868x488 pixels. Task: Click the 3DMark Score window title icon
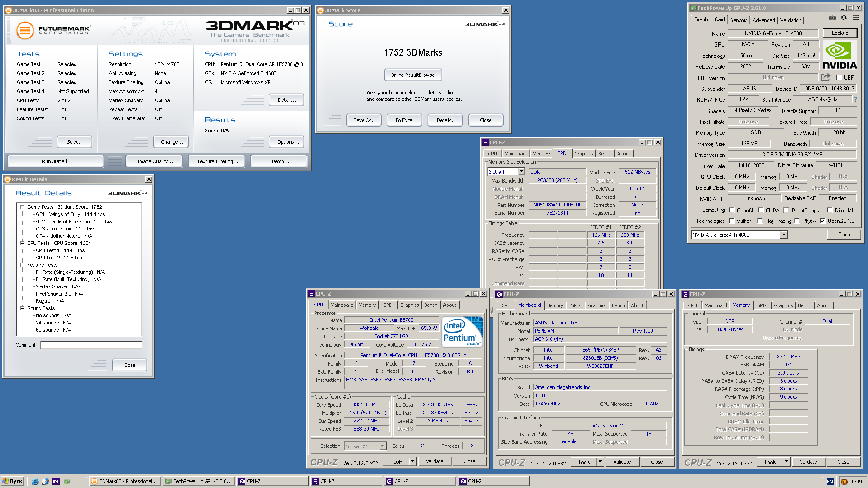click(x=321, y=10)
